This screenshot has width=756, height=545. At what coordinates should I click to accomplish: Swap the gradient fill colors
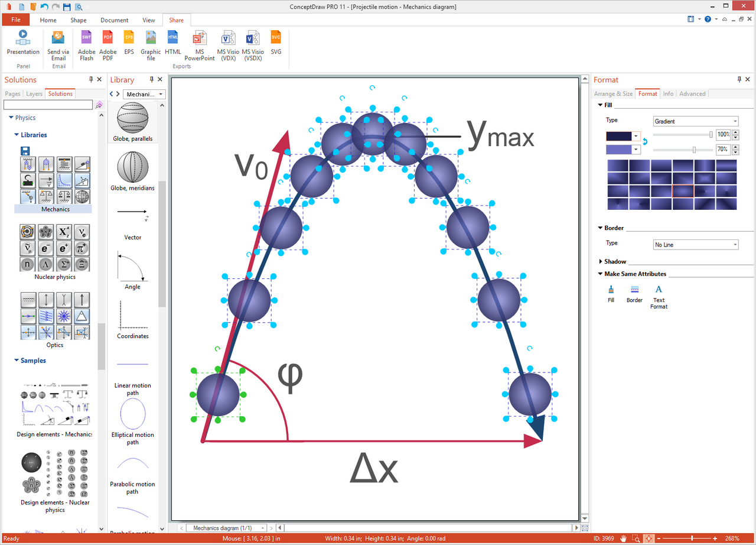646,142
